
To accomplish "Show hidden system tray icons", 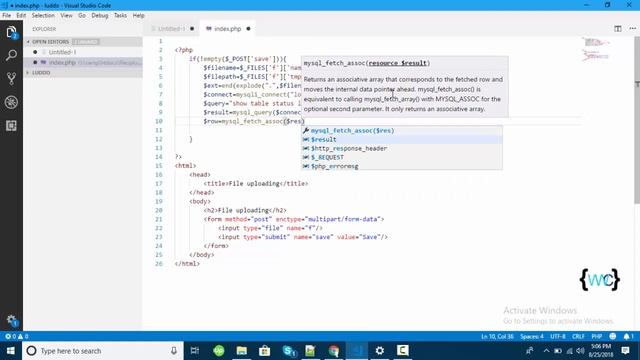I will (x=546, y=351).
